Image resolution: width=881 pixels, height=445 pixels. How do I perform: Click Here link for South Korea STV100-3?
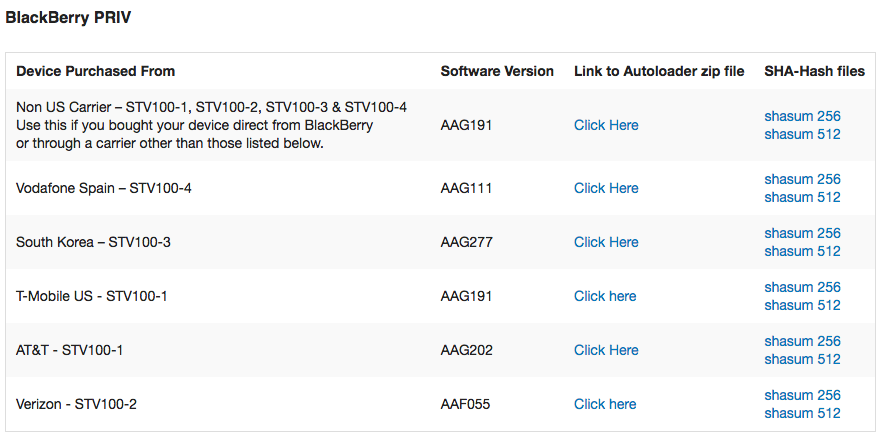pos(606,242)
